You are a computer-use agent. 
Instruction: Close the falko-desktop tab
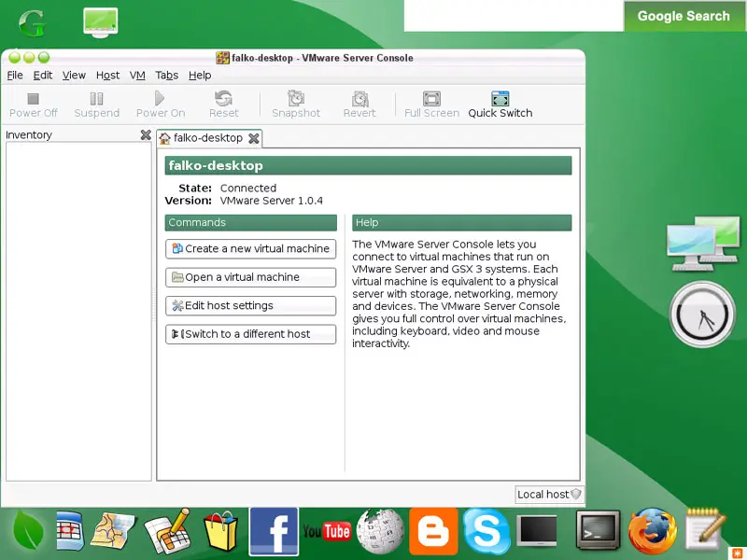point(254,138)
